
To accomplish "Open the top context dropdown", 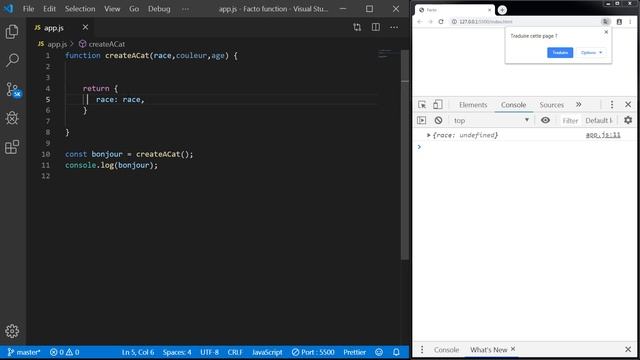I will (491, 120).
